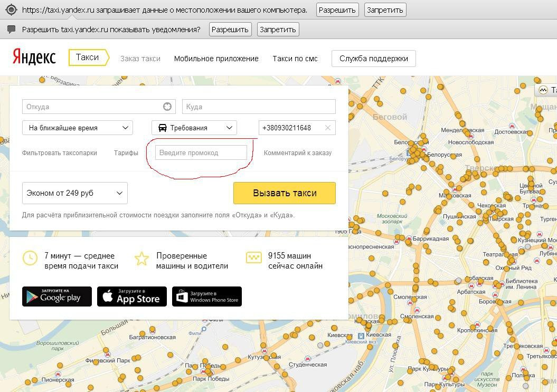Image resolution: width=557 pixels, height=392 pixels.
Task: Click the Вызвать такси button
Action: click(285, 193)
